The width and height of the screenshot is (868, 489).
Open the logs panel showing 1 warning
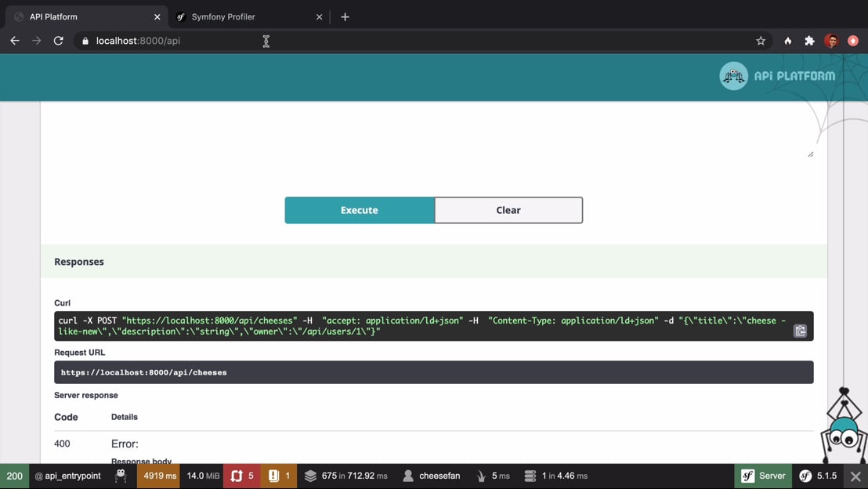point(279,476)
